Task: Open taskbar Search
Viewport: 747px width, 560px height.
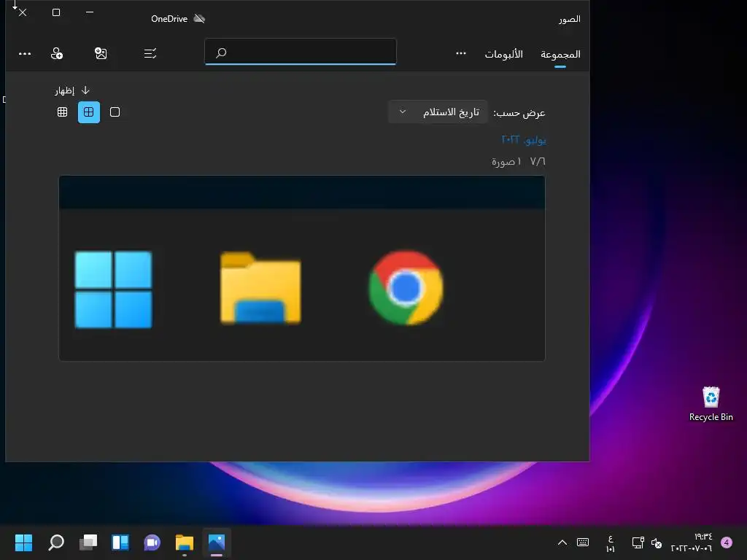Action: [56, 542]
